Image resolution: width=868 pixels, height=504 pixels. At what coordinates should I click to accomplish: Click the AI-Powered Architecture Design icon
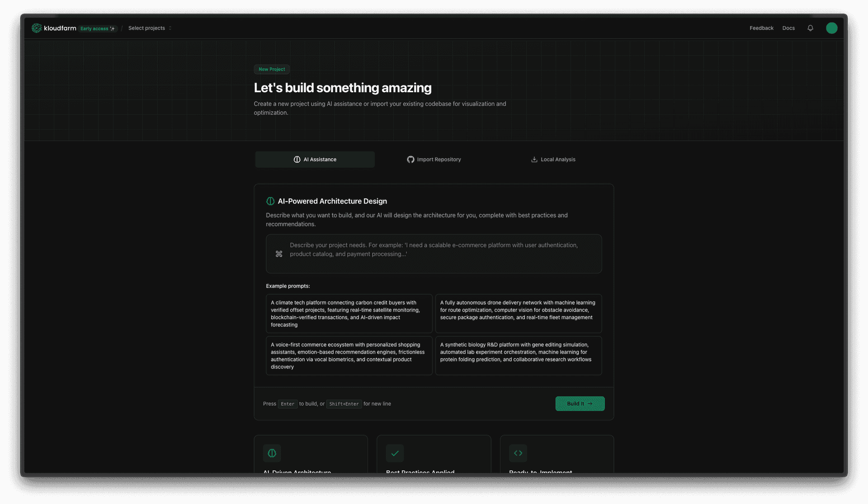click(270, 201)
